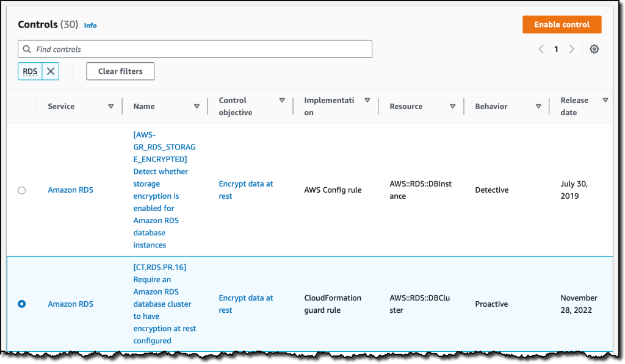This screenshot has width=625, height=364.
Task: Go to the next page arrow
Action: pyautogui.click(x=571, y=49)
